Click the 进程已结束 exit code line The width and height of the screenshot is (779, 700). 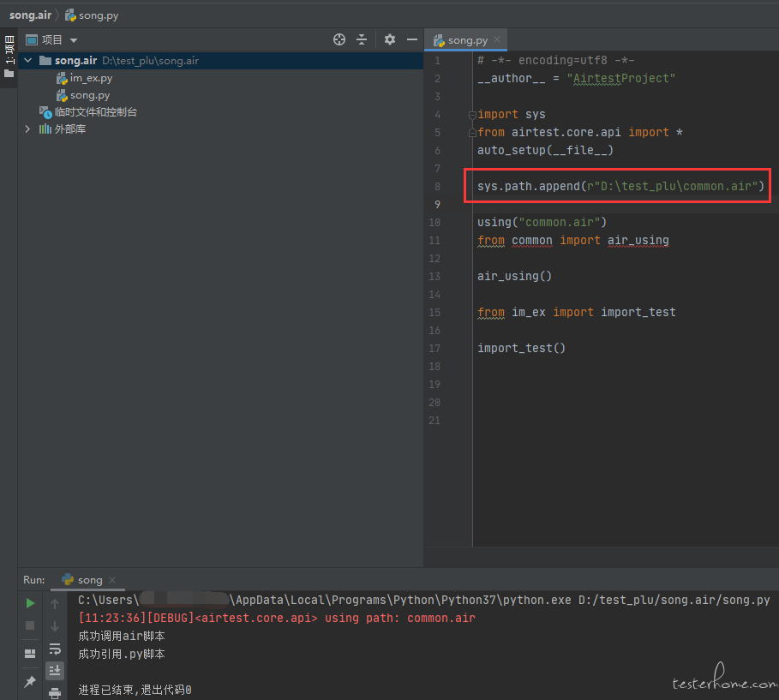135,690
